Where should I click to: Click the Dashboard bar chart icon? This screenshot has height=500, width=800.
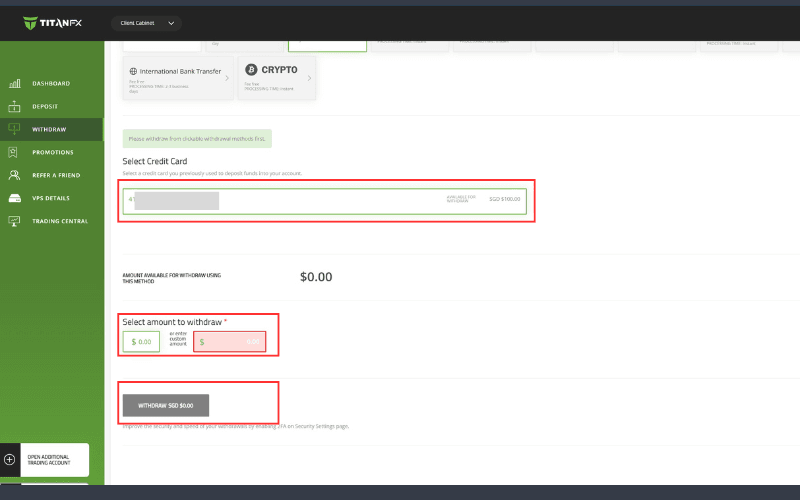coord(14,84)
